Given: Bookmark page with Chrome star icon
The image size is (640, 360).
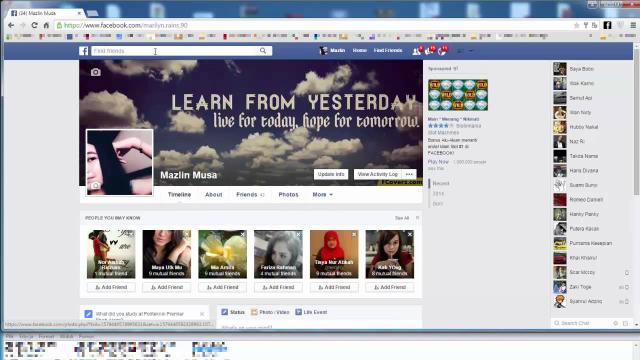Looking at the screenshot, I should (576, 25).
